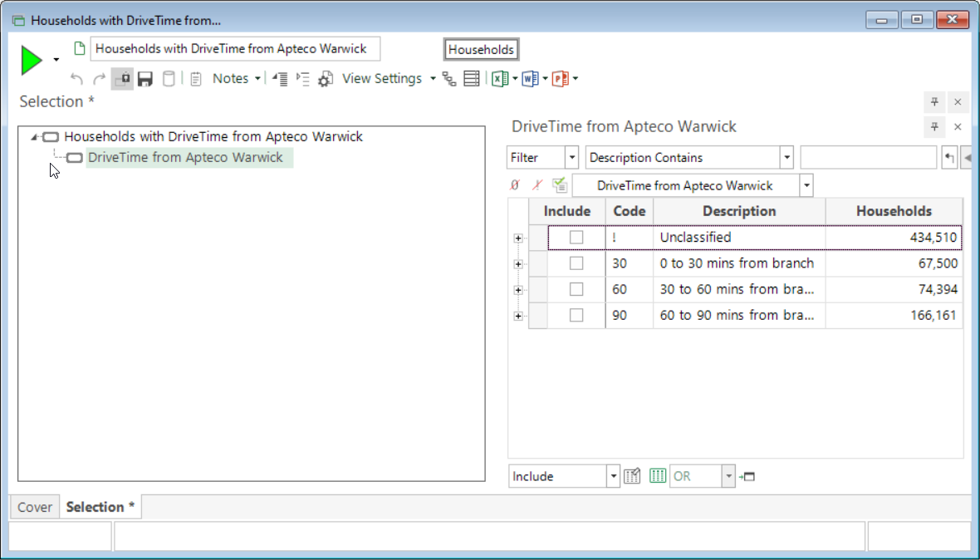Screen dimensions: 980x560
Task: Open the Notes dropdown
Action: pos(236,79)
